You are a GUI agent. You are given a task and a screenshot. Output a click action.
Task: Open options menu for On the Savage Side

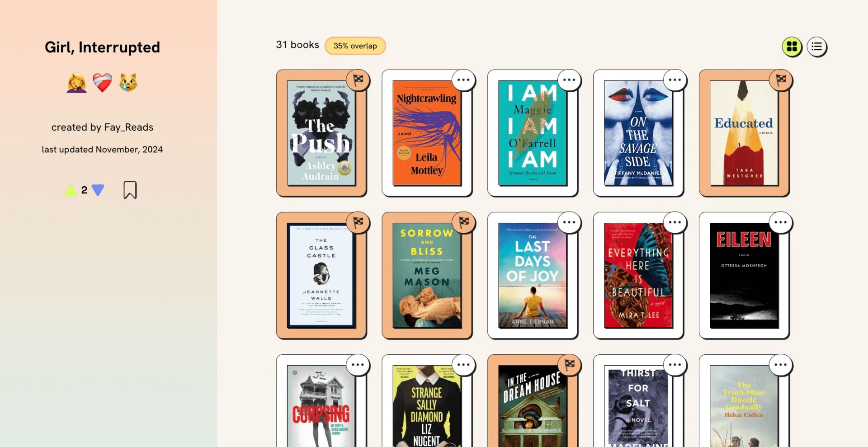click(x=675, y=80)
